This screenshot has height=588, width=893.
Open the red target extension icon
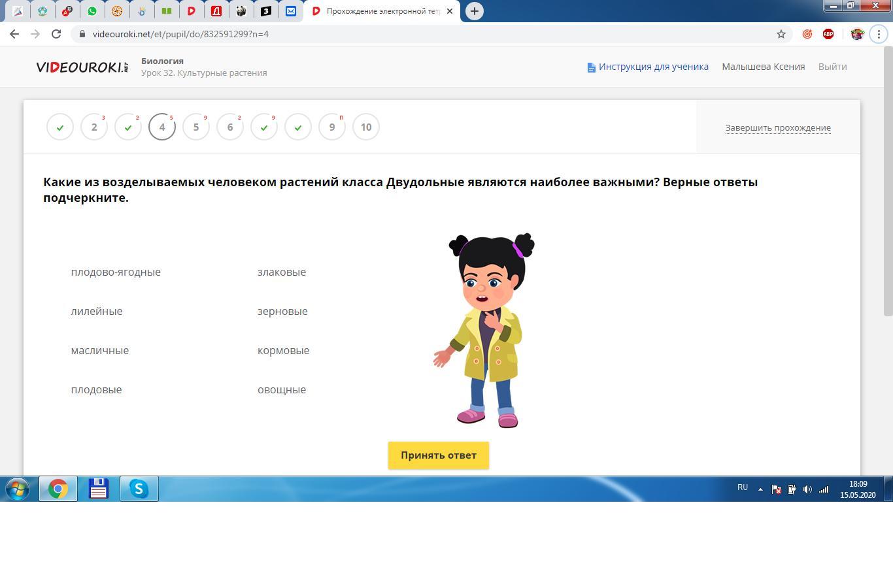tap(807, 34)
